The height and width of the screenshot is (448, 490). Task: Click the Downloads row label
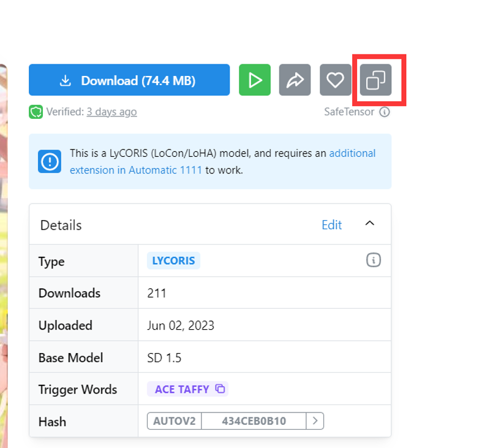tap(69, 293)
